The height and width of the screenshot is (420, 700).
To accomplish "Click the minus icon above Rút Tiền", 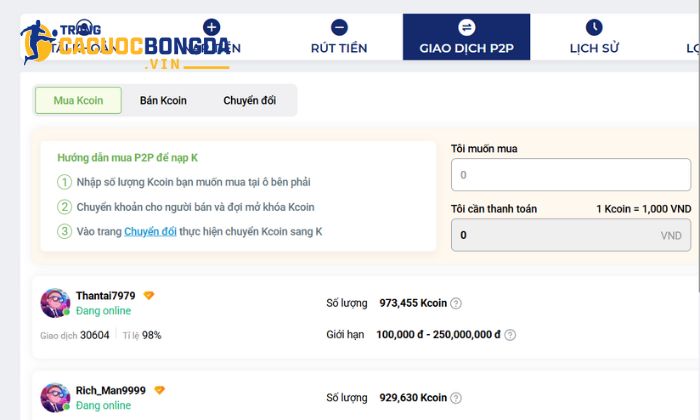I will click(339, 27).
